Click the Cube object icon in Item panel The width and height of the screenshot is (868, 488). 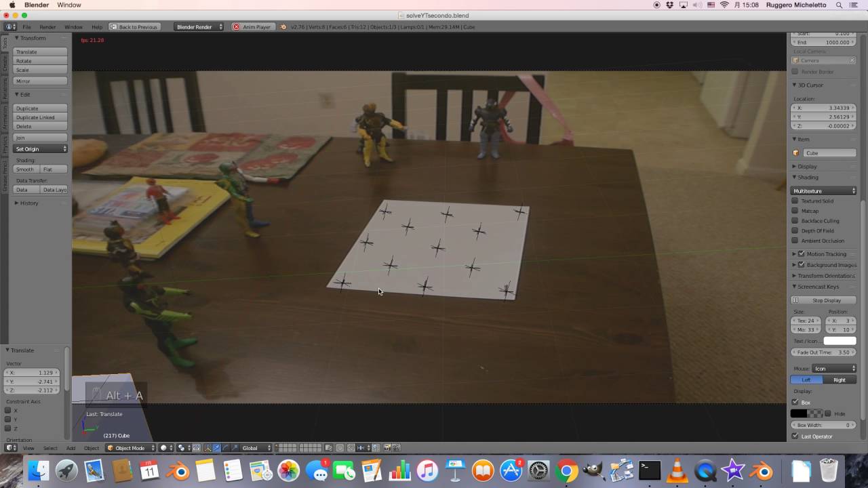point(796,153)
